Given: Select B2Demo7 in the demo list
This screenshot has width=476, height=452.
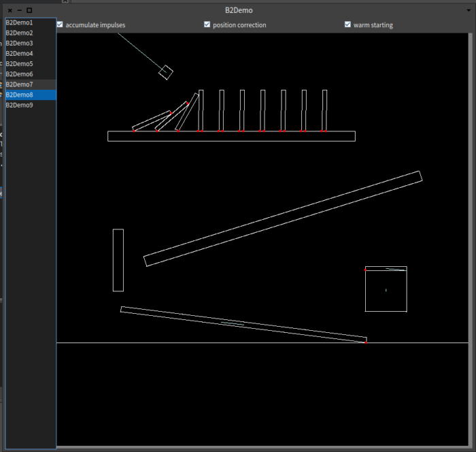Looking at the screenshot, I should click(31, 84).
